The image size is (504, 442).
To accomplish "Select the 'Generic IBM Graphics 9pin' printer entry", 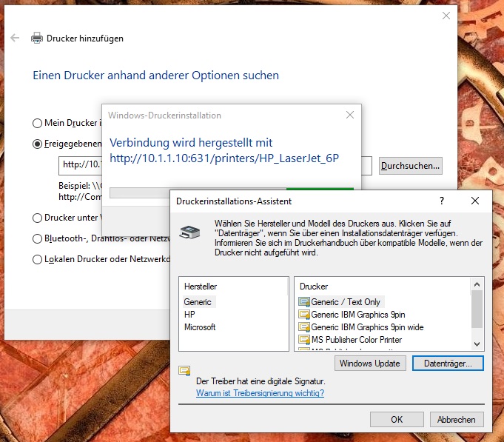I will tap(358, 314).
